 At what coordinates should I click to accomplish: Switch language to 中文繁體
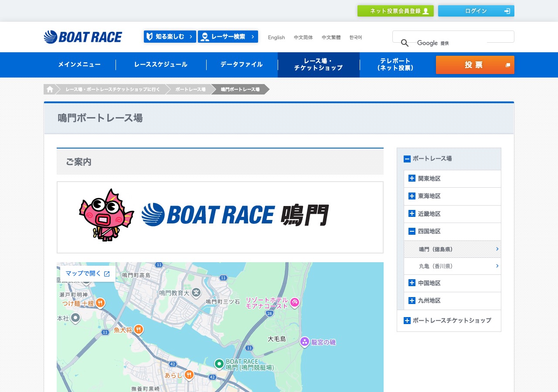331,37
